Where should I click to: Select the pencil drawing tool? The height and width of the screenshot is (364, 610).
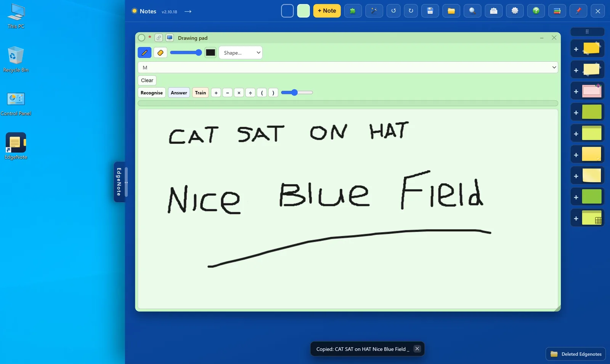point(144,53)
